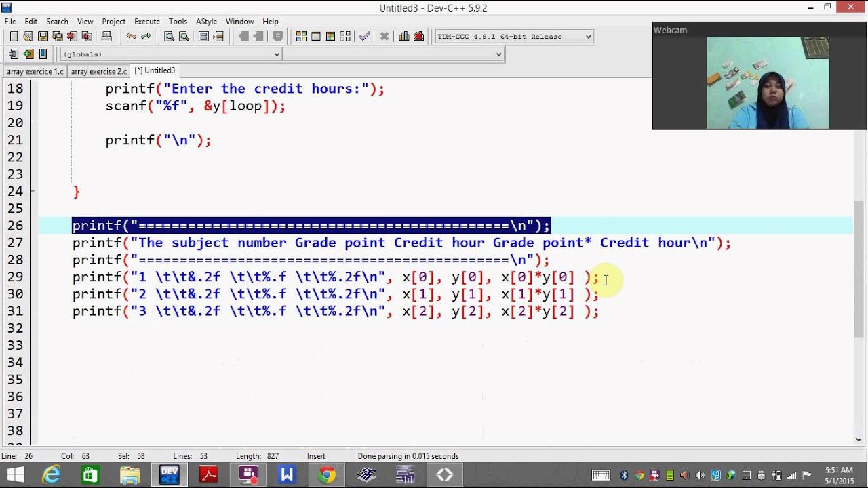The width and height of the screenshot is (868, 488).
Task: Save the current file via toolbar
Action: pos(43,37)
